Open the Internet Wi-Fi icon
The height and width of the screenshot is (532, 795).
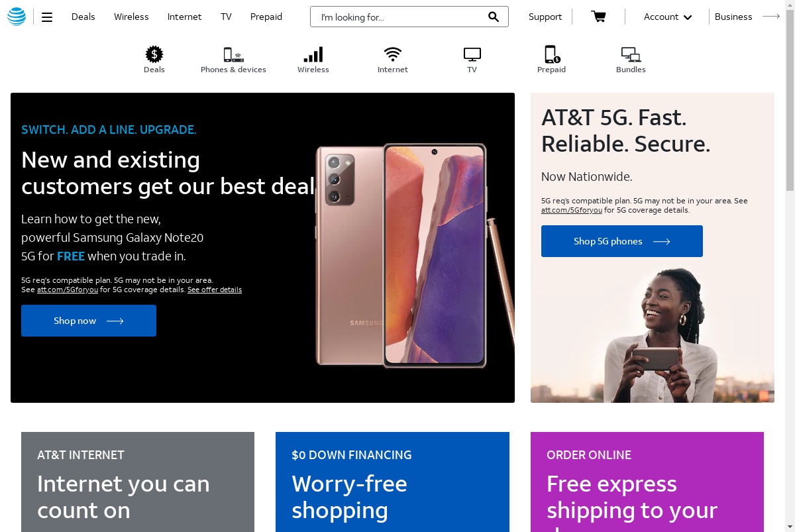[x=393, y=54]
